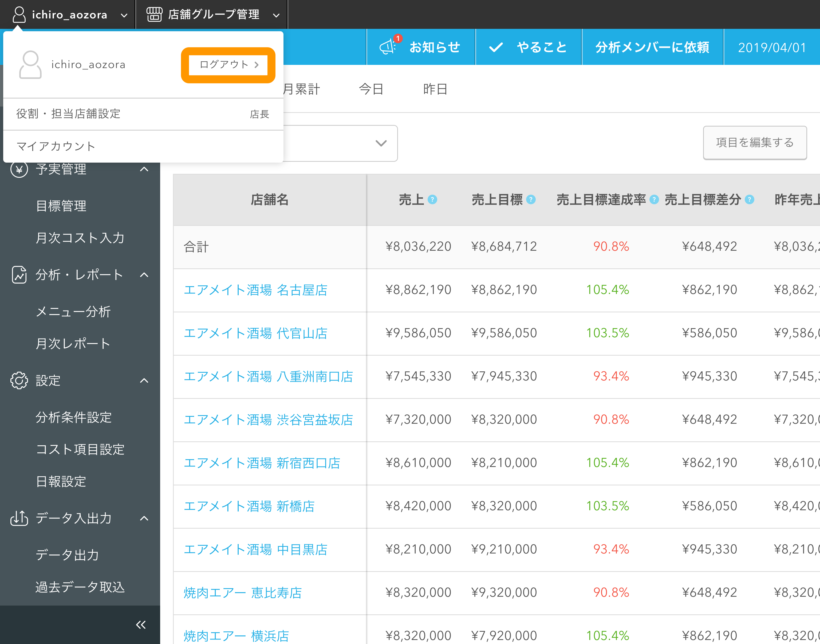The image size is (820, 644).
Task: Open メニュー分析 in the sidebar
Action: pyautogui.click(x=73, y=312)
